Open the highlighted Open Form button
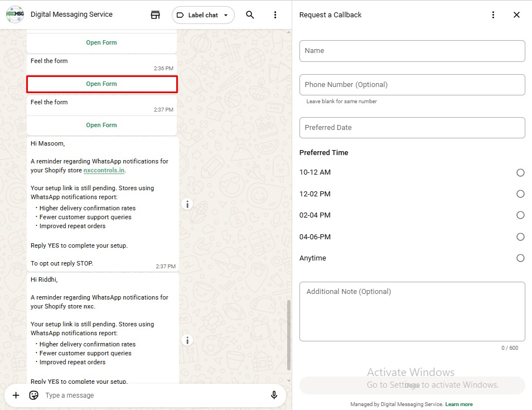Viewport: 532px width, 410px height. (x=101, y=84)
